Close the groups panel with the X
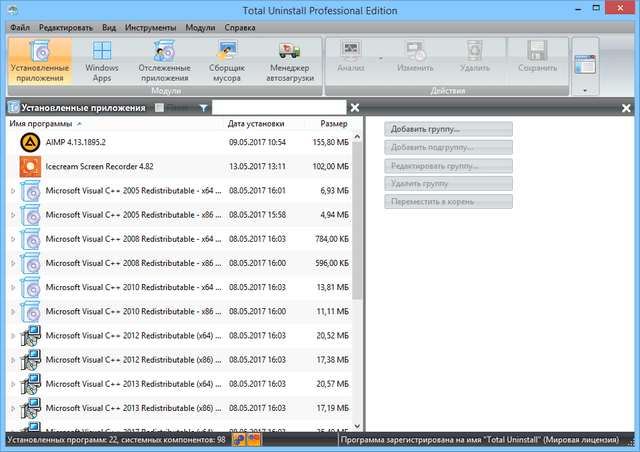 point(626,108)
